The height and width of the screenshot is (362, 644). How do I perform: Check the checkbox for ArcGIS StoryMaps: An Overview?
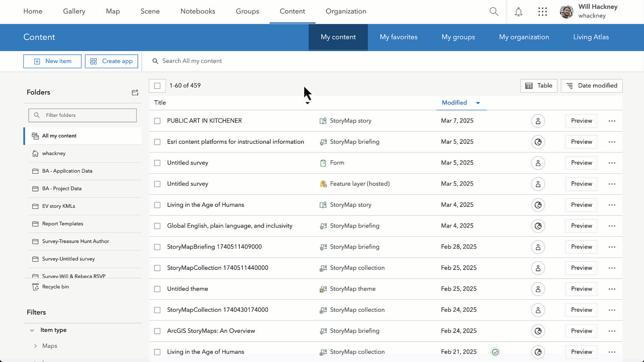coord(157,331)
